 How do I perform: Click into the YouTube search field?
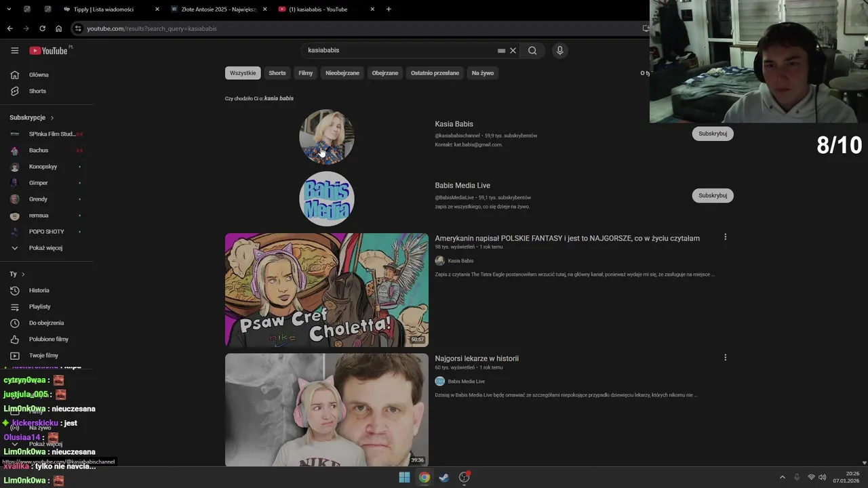pyautogui.click(x=400, y=50)
